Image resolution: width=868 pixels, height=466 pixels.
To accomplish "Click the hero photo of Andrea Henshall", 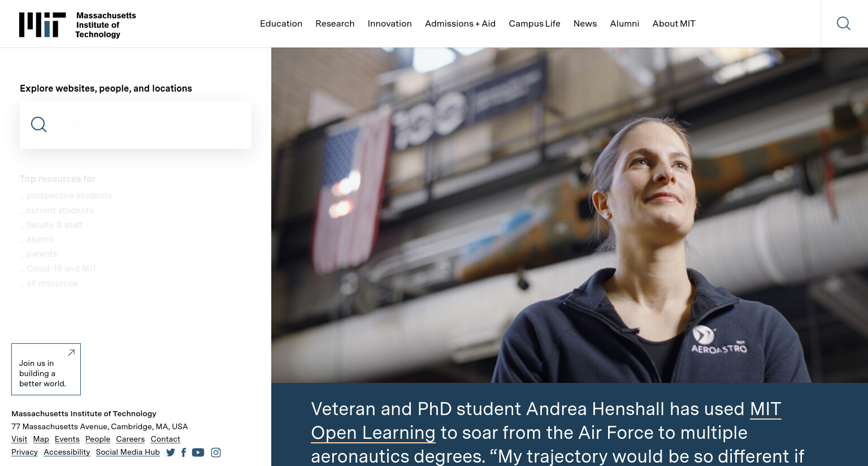I will 570,215.
